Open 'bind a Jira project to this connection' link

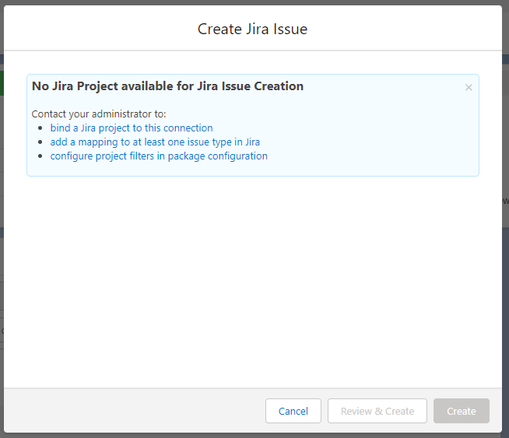131,128
